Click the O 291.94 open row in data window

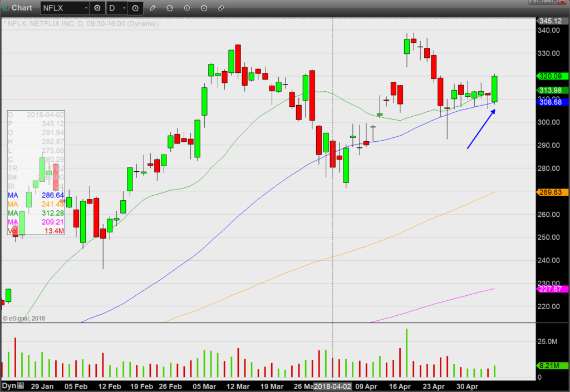click(x=36, y=132)
